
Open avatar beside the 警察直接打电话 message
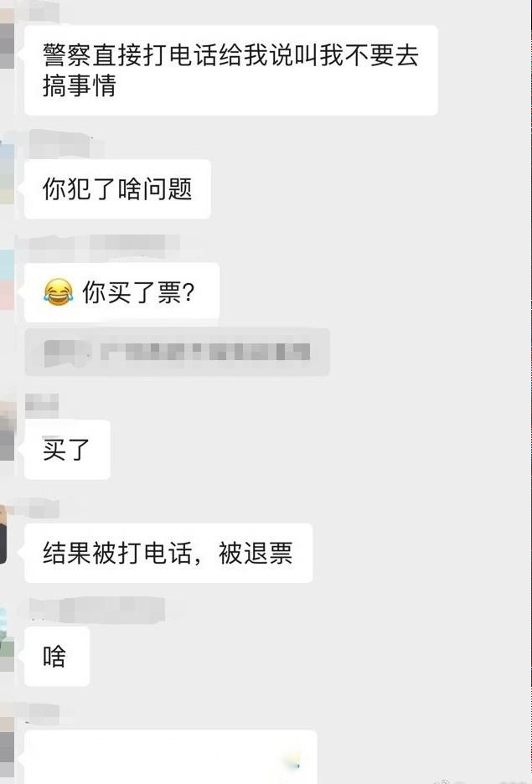[x=7, y=39]
